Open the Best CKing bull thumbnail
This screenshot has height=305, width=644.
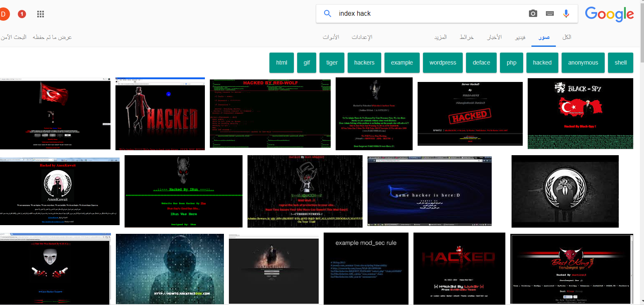click(572, 269)
